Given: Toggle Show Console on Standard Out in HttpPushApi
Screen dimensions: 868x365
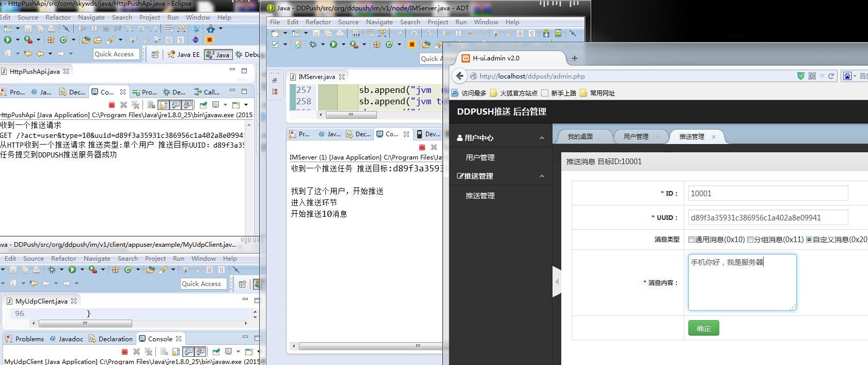Looking at the screenshot, I should (x=176, y=105).
